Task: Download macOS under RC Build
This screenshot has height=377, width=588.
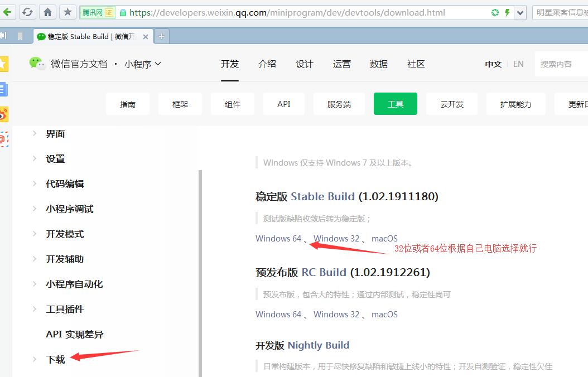Action: [x=384, y=315]
